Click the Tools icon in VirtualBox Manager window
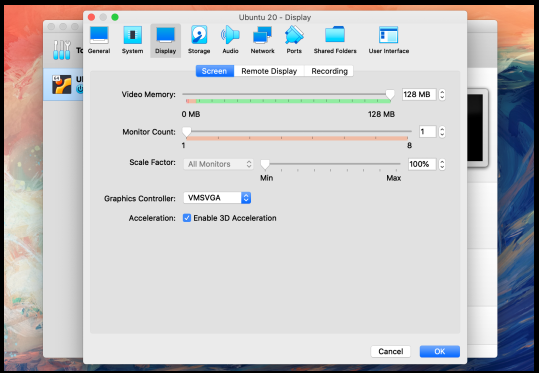Screen dimensions: 539x373 pyautogui.click(x=62, y=50)
